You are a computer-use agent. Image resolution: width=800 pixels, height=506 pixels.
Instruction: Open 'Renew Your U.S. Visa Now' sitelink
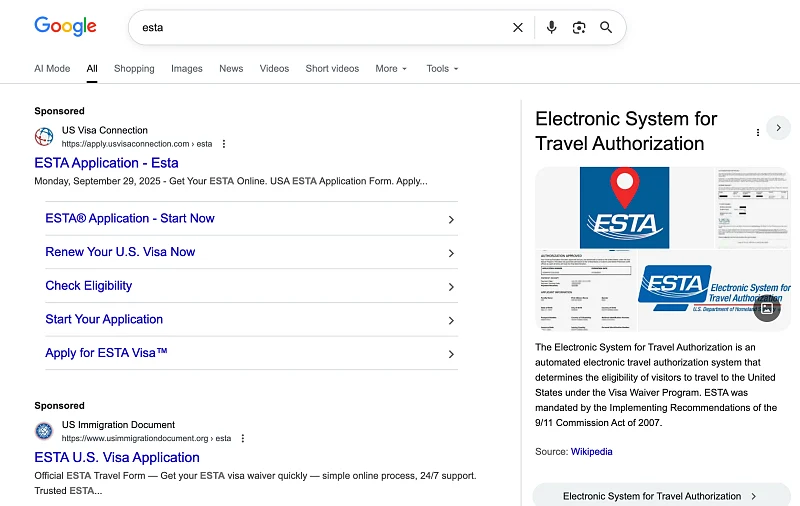(x=120, y=252)
